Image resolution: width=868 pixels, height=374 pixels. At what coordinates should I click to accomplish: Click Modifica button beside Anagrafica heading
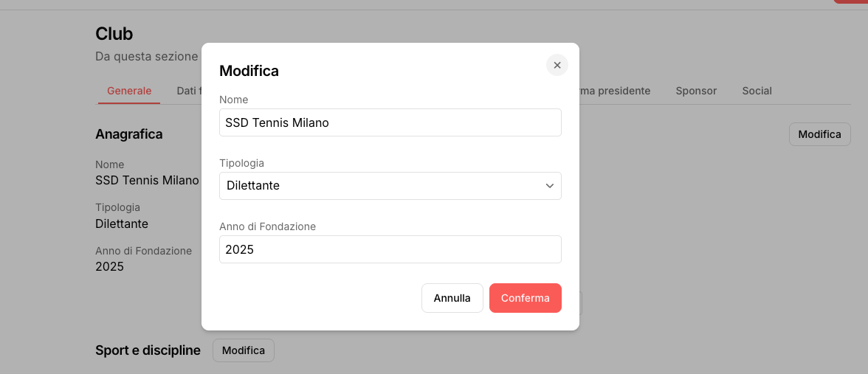tap(819, 134)
